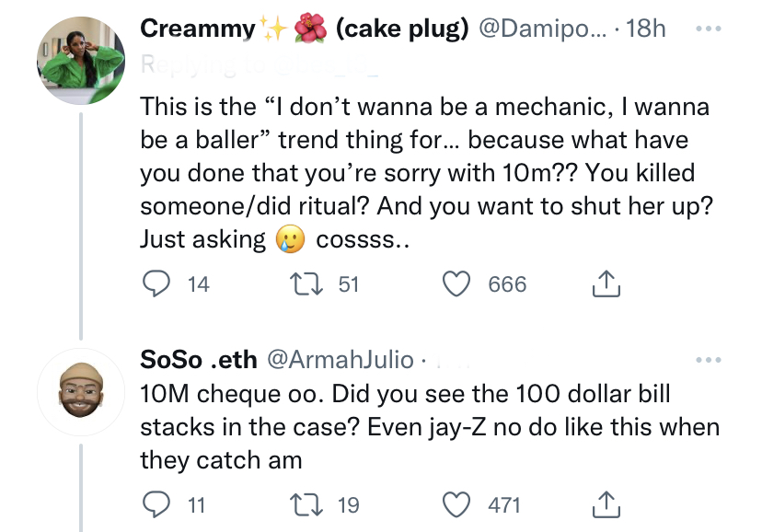Open SoSo's tweet text about 10M cheque

click(x=423, y=426)
